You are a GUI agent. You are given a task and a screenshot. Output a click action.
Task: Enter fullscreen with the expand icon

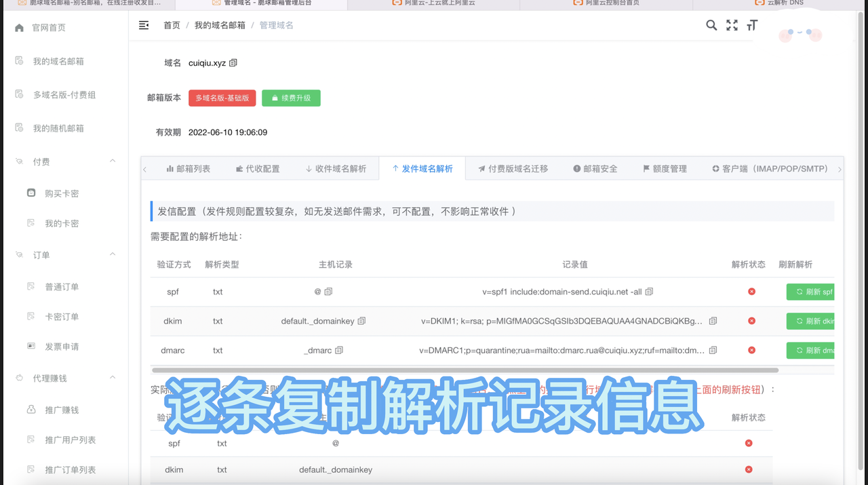732,25
